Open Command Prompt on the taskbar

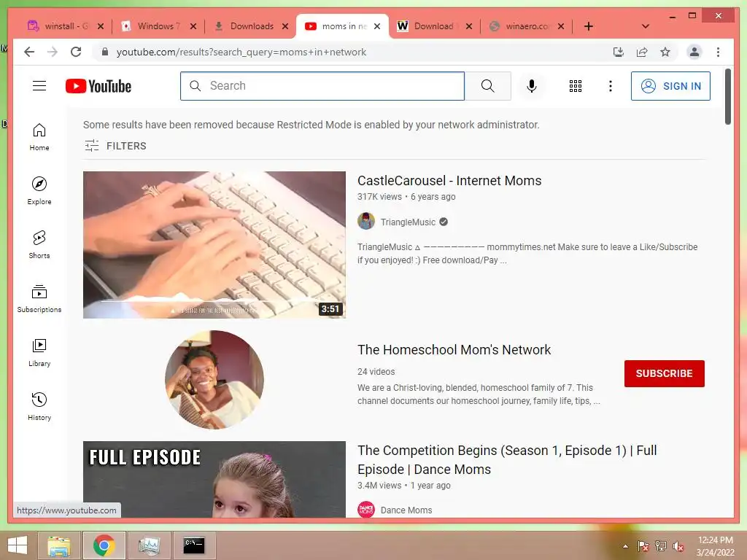coord(194,545)
